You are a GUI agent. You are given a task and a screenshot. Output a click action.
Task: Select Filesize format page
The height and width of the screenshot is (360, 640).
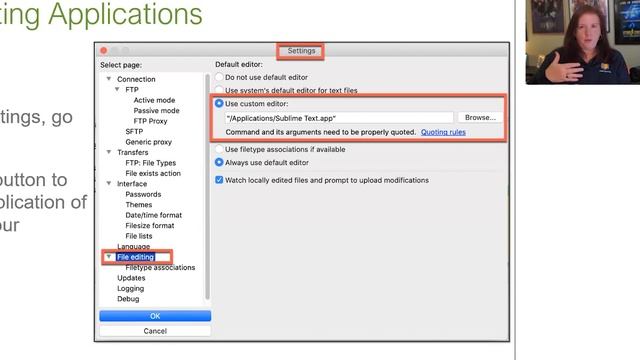150,226
